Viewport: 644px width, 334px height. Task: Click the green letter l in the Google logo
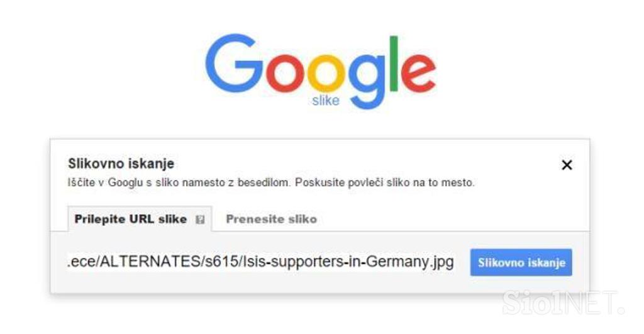[394, 63]
